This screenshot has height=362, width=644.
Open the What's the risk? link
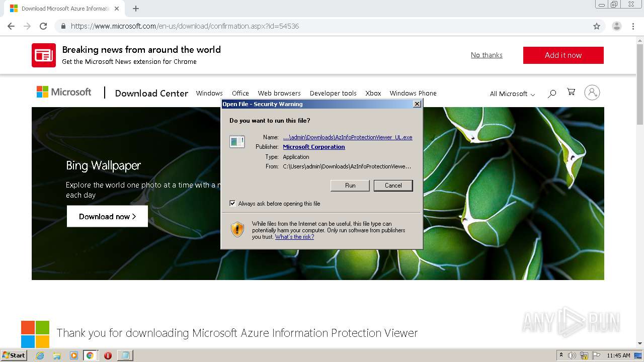294,237
